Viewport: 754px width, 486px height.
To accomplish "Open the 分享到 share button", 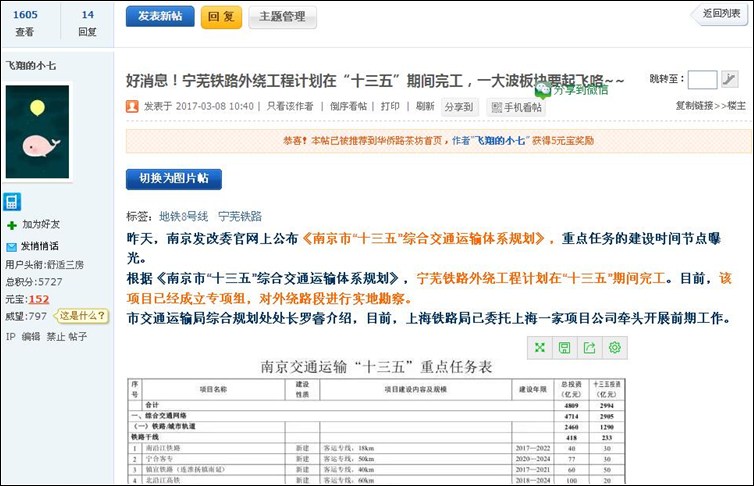I will tap(459, 107).
